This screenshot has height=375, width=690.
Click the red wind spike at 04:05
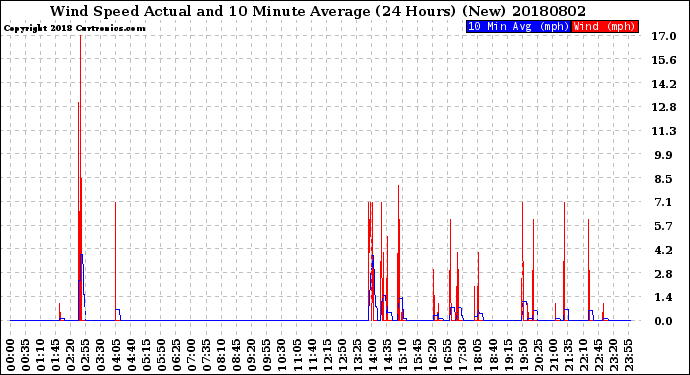point(115,260)
